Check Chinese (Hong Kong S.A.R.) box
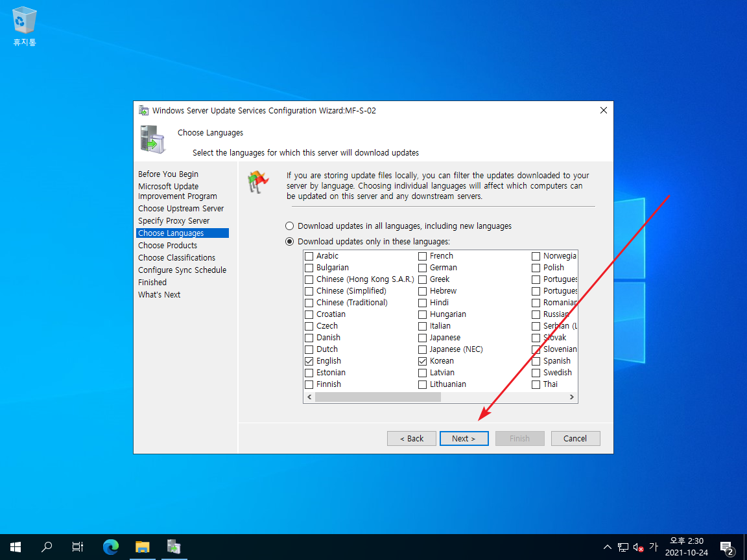This screenshot has width=747, height=560. 309,279
